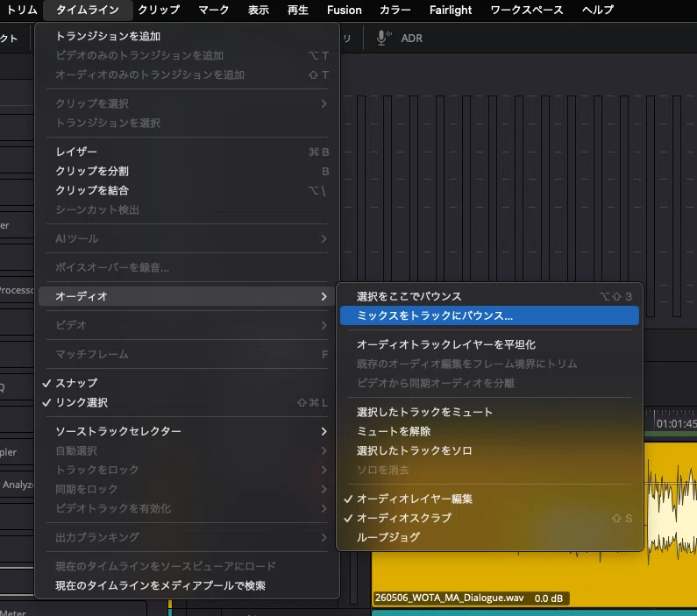Expand ソーストラックセレクター submenu
The image size is (697, 616).
pyautogui.click(x=187, y=431)
